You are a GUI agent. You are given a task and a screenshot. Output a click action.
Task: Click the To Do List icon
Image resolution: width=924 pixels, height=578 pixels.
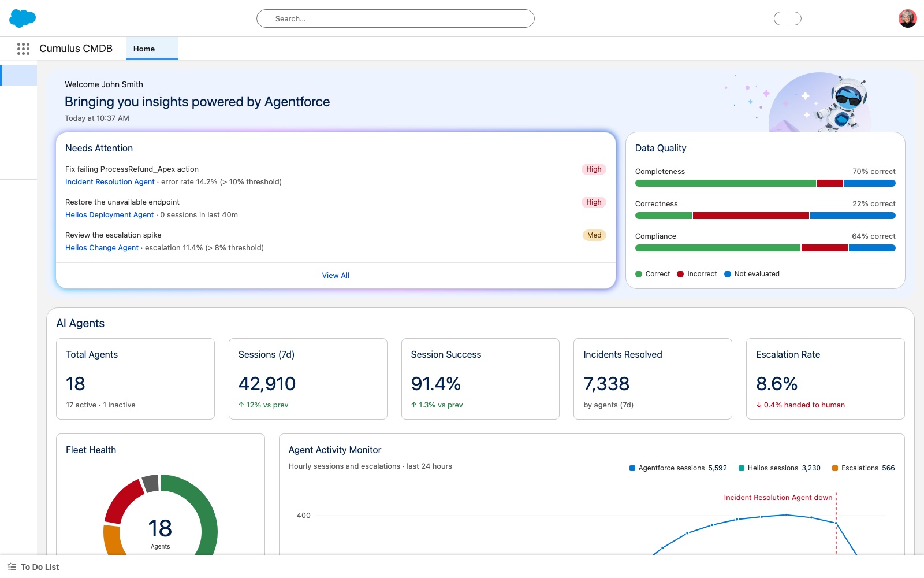(x=12, y=567)
